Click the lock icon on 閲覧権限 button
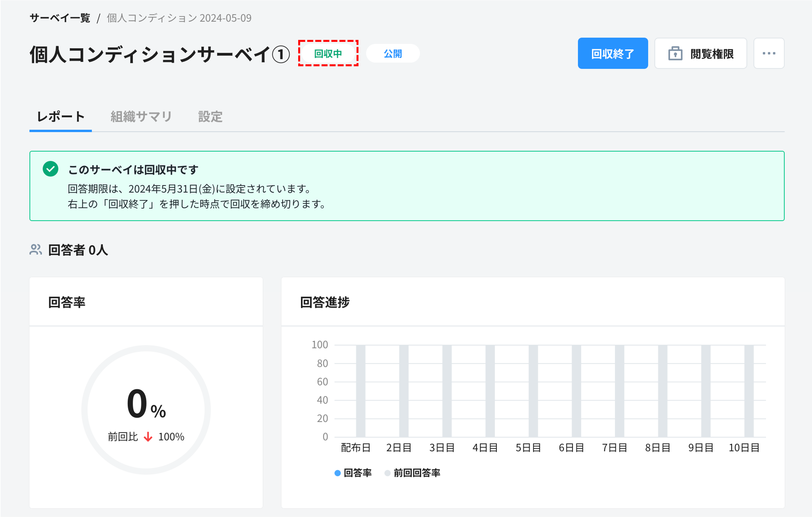812x517 pixels. (x=675, y=53)
